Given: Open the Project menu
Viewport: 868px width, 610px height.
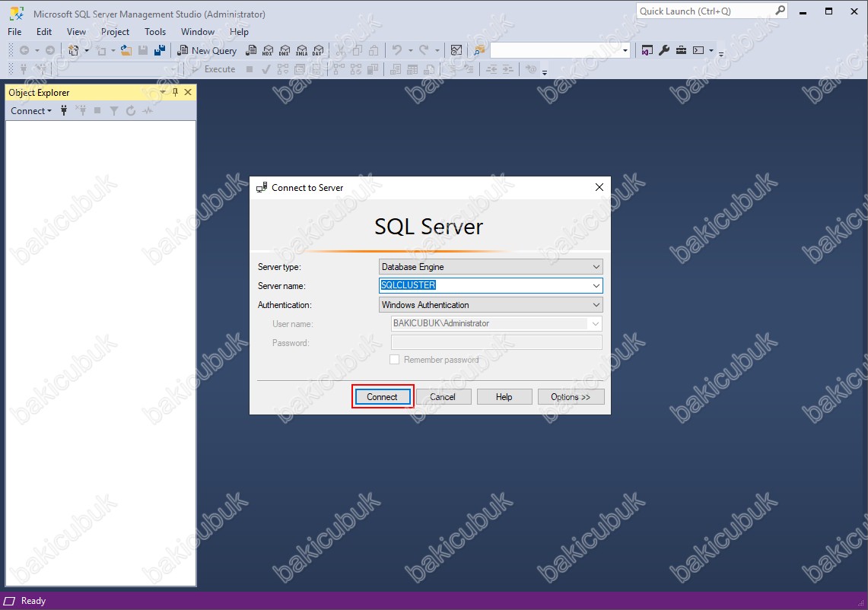Looking at the screenshot, I should click(116, 32).
